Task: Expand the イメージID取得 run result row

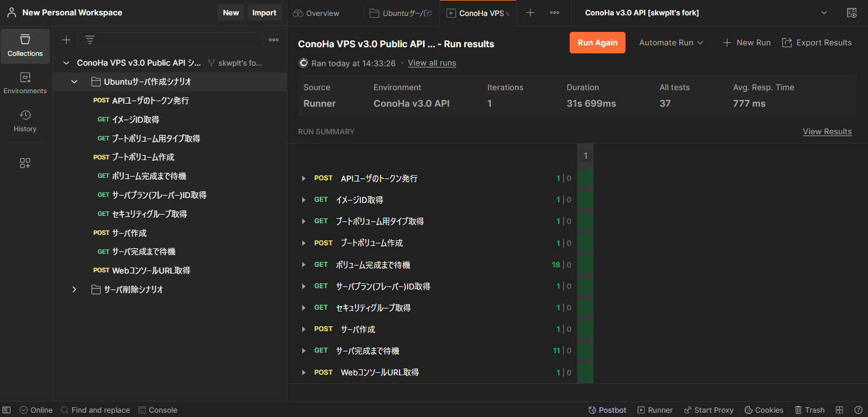Action: pos(303,200)
